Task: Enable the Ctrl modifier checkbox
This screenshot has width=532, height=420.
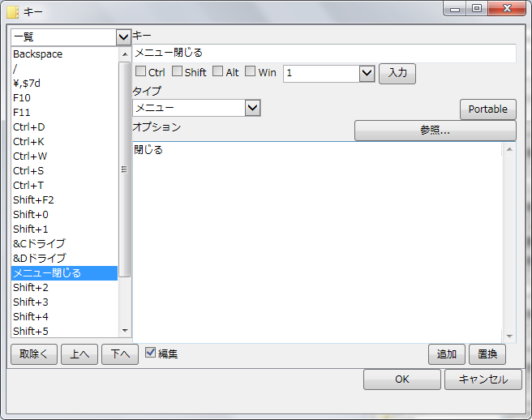Action: [140, 71]
